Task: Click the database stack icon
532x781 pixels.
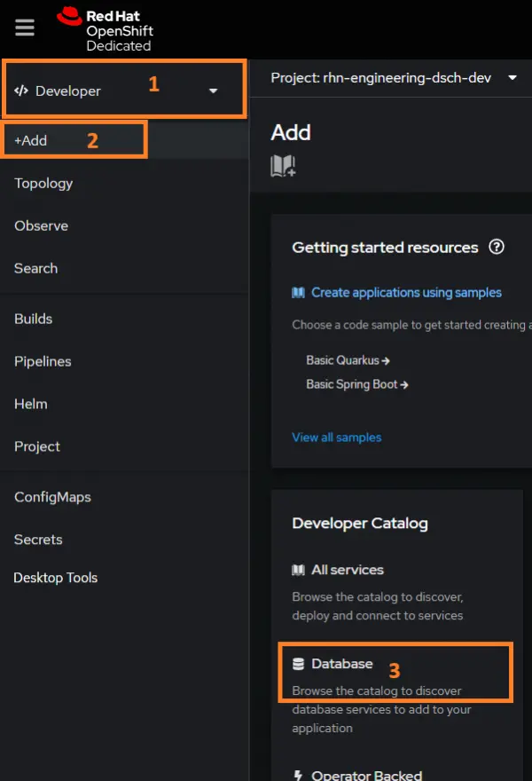Action: click(x=298, y=664)
